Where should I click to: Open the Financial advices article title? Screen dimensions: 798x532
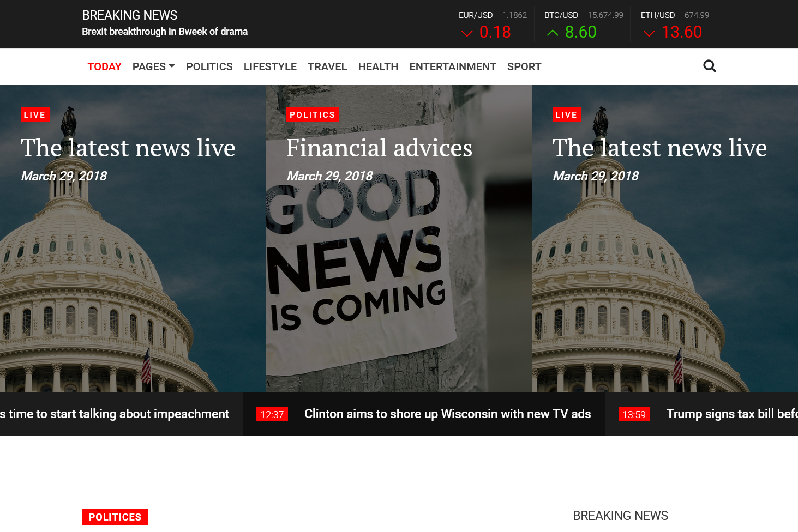click(380, 148)
